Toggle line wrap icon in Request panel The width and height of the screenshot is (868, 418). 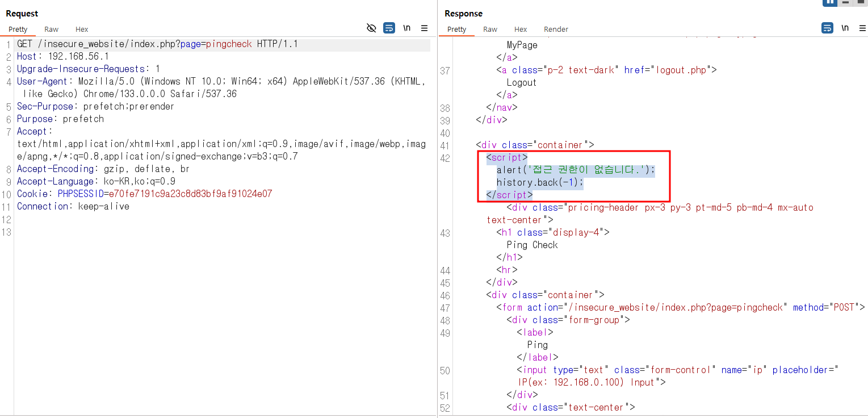click(x=389, y=28)
